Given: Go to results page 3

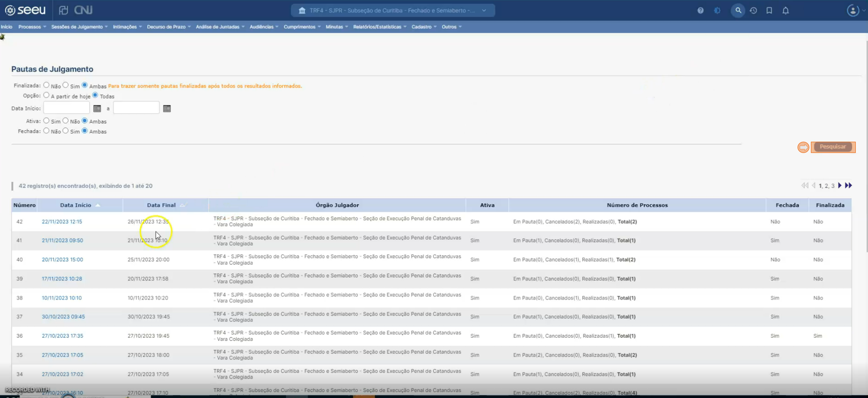Looking at the screenshot, I should tap(833, 186).
